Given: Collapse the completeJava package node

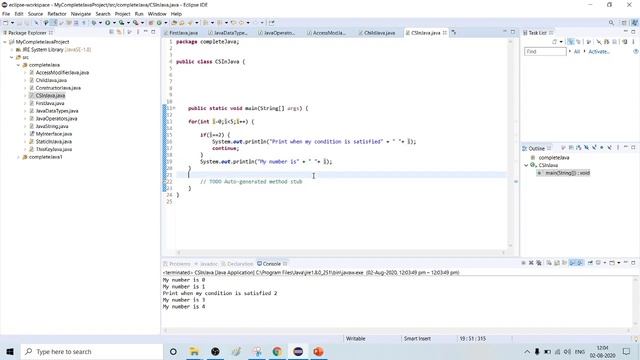Looking at the screenshot, I should [x=18, y=65].
